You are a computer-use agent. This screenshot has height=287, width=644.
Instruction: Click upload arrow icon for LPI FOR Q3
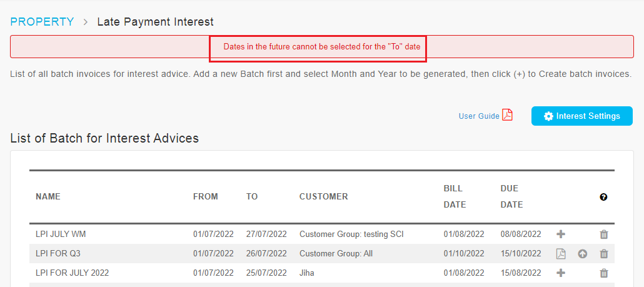[x=582, y=254]
